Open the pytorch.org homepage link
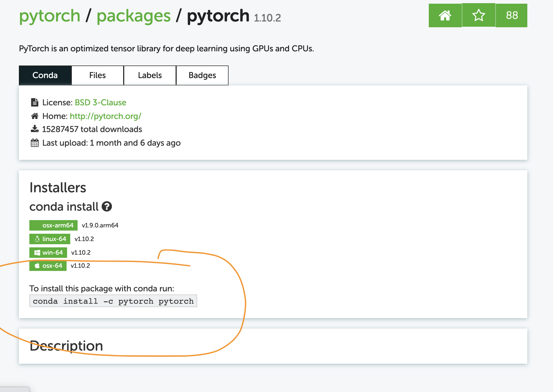This screenshot has width=553, height=392. (x=105, y=116)
